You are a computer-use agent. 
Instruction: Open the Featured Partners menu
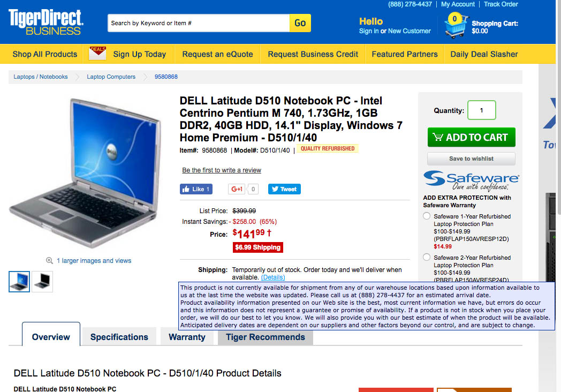click(405, 54)
